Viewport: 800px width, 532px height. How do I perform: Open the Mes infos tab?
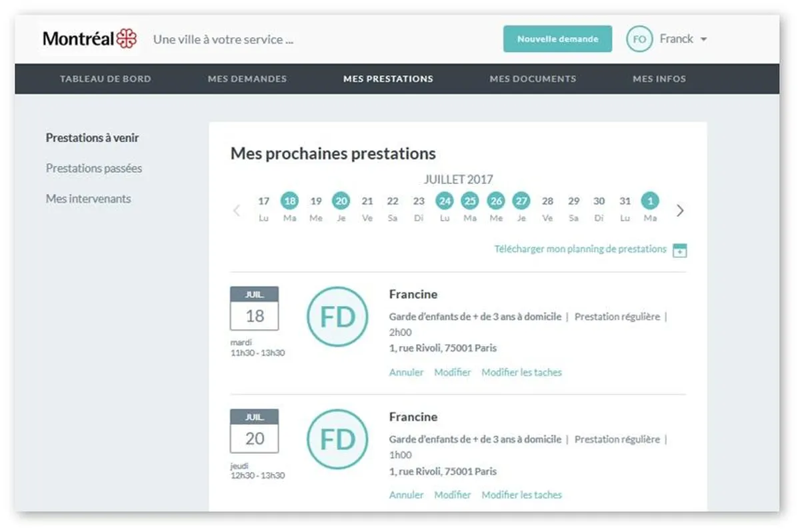click(x=659, y=79)
